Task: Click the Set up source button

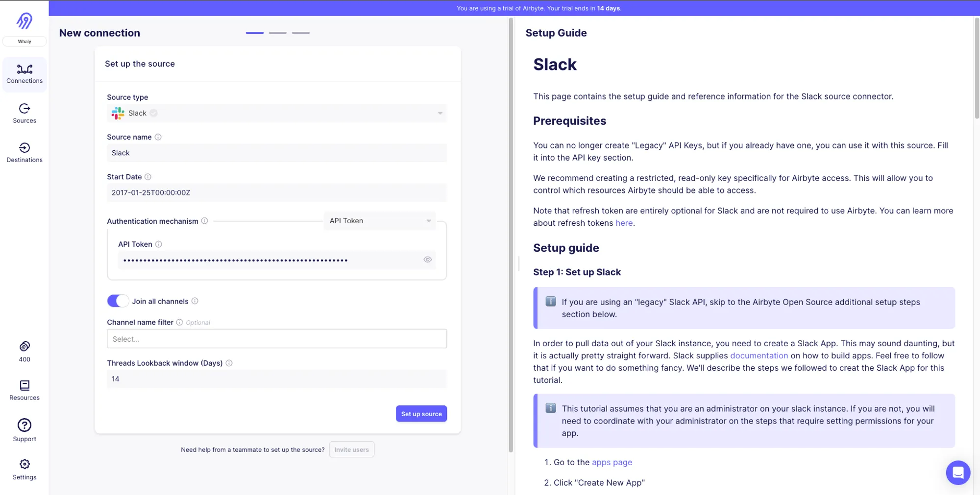Action: click(421, 414)
